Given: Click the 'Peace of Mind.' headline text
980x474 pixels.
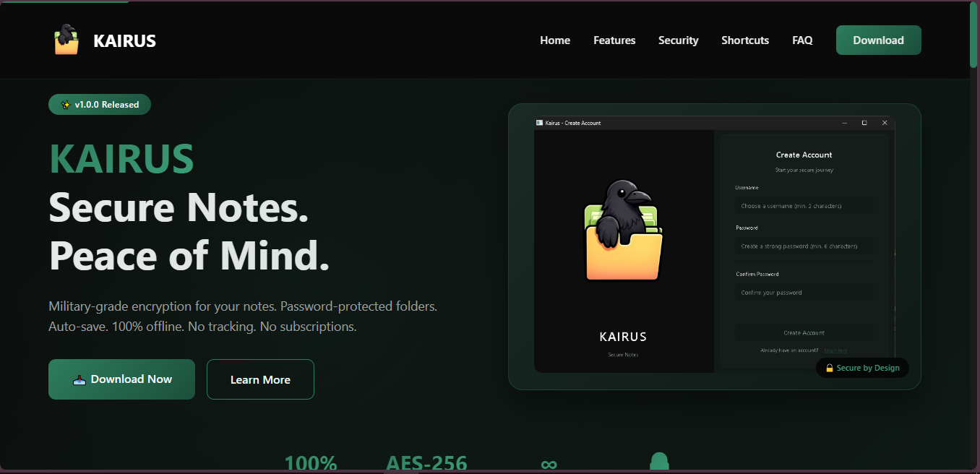Looking at the screenshot, I should click(189, 255).
